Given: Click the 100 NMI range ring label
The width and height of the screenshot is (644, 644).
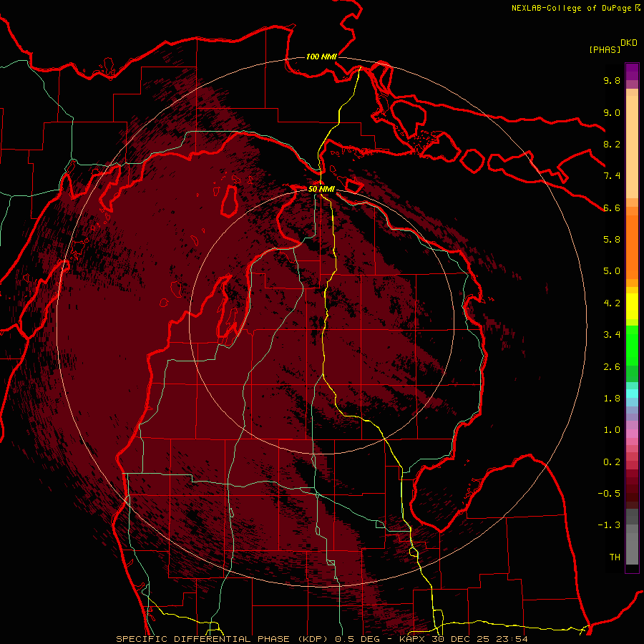Looking at the screenshot, I should (321, 57).
